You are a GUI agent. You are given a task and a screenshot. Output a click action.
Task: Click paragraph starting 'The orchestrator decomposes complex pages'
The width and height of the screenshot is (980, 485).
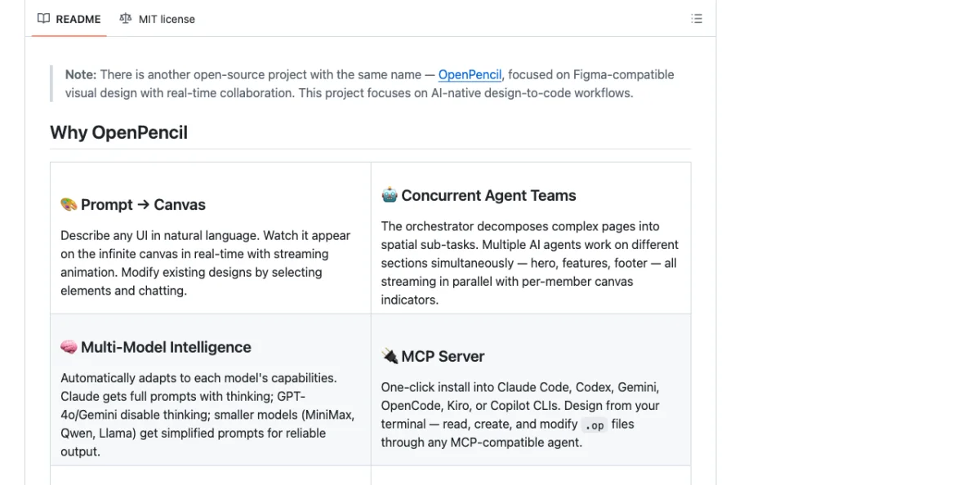click(x=530, y=263)
